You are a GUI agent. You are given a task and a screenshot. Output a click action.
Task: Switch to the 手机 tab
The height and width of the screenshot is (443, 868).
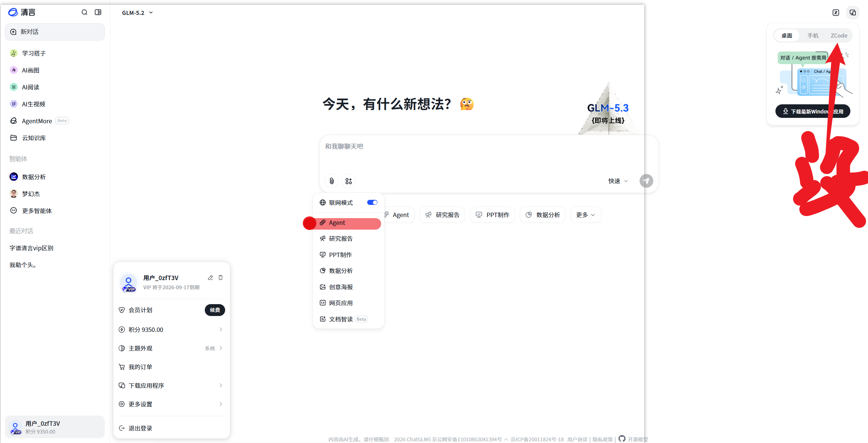tap(813, 36)
